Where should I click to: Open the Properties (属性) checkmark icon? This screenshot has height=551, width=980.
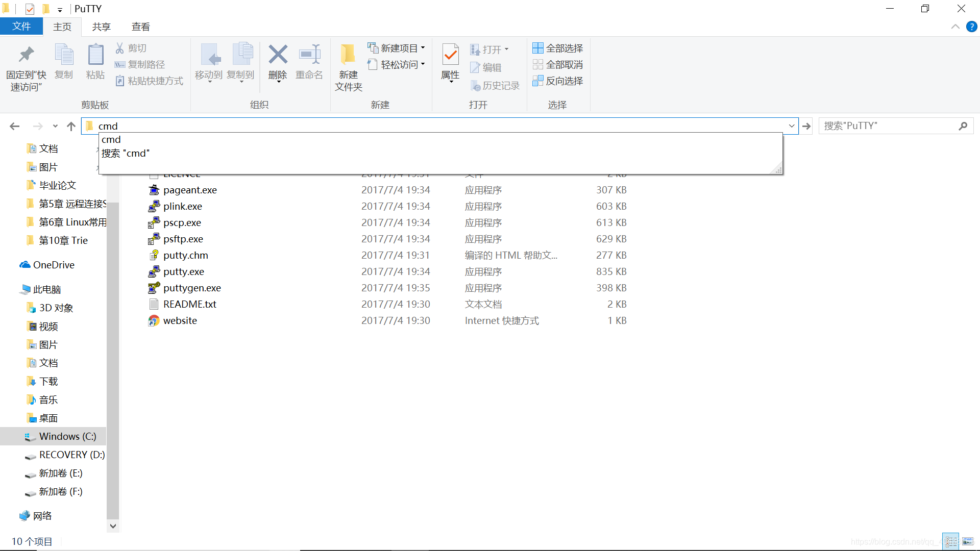(450, 55)
